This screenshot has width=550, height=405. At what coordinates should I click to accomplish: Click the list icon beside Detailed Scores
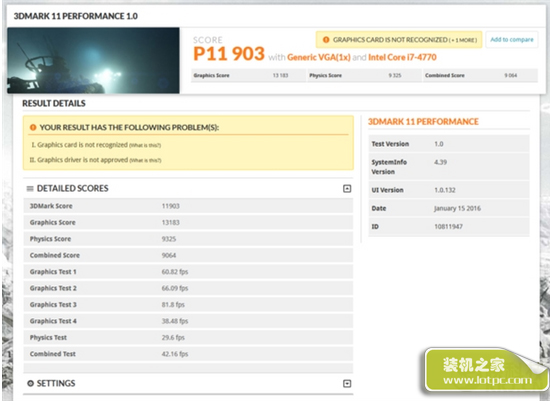click(x=30, y=189)
